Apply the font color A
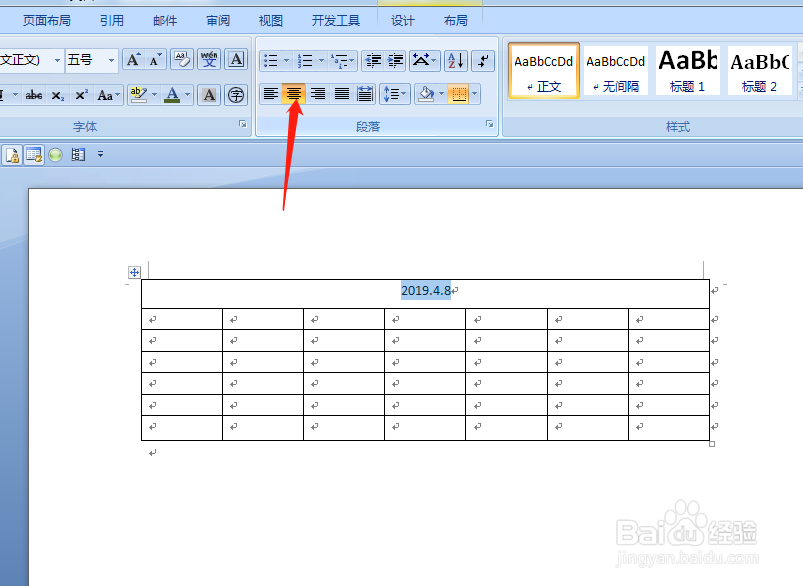 coord(172,95)
